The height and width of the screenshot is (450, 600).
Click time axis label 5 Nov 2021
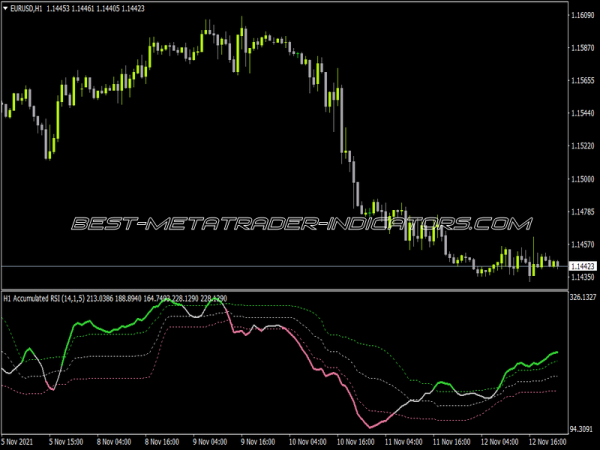pos(18,442)
